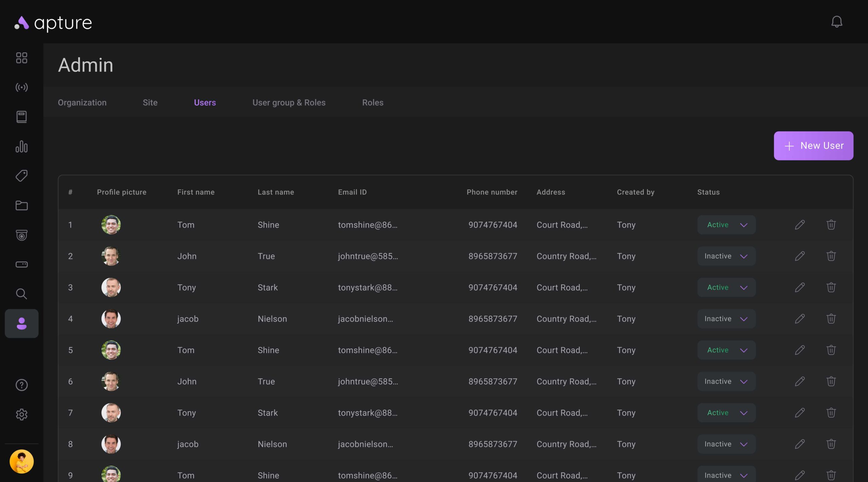The image size is (868, 482).
Task: Open the analytics bar chart sidebar icon
Action: [x=21, y=146]
